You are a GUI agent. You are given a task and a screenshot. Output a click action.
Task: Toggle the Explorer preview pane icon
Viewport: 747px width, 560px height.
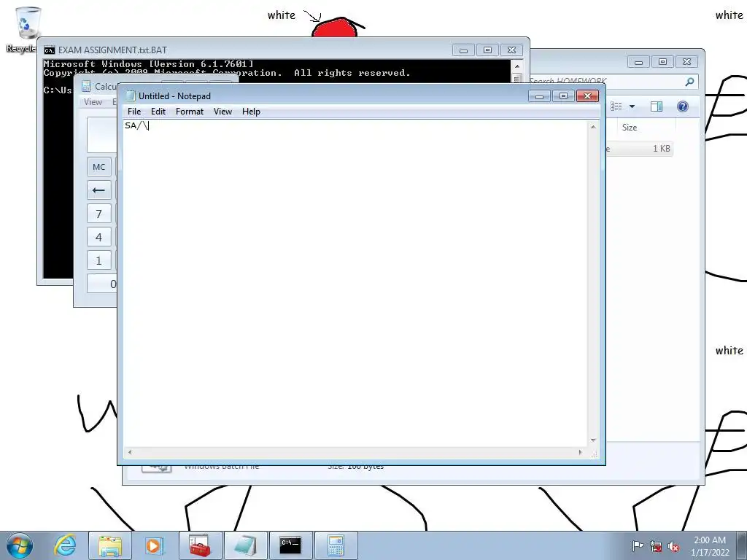657,106
